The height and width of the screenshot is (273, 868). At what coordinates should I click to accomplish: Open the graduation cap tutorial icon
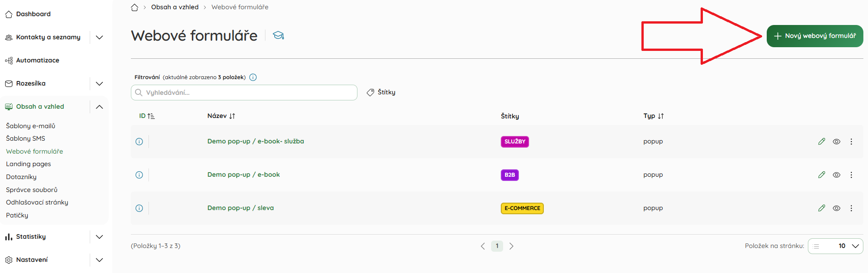point(278,36)
